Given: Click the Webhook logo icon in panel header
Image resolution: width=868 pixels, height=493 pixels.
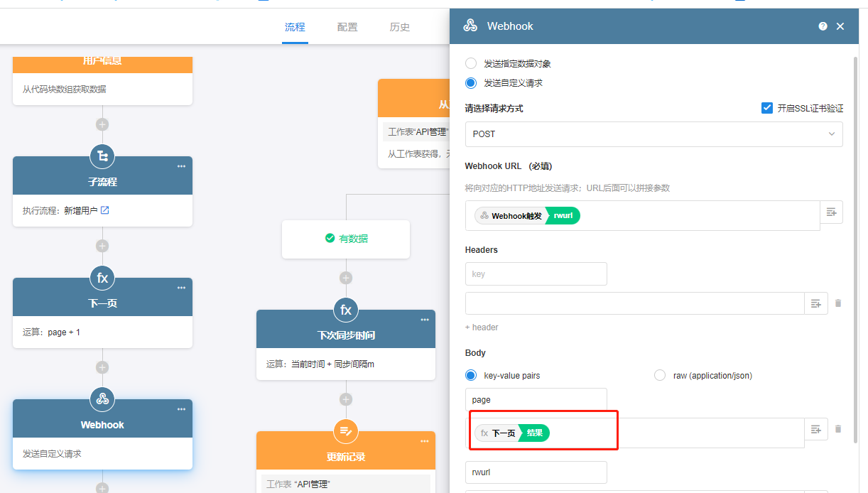Looking at the screenshot, I should pos(470,26).
